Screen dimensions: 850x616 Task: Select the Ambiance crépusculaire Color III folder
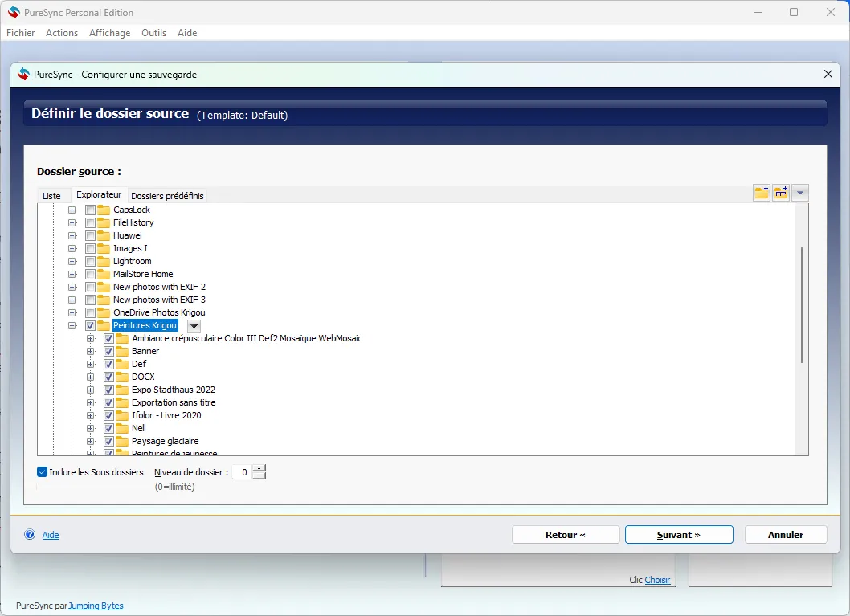(x=247, y=339)
